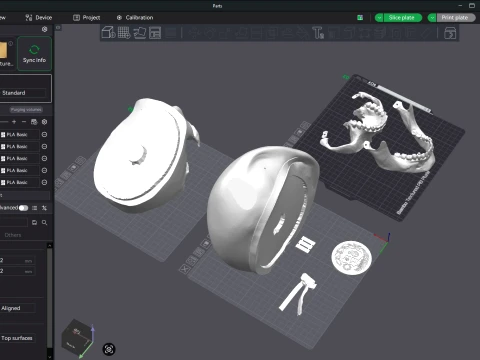
Task: Edit the first PLA Basic filament
Action: coord(44,135)
